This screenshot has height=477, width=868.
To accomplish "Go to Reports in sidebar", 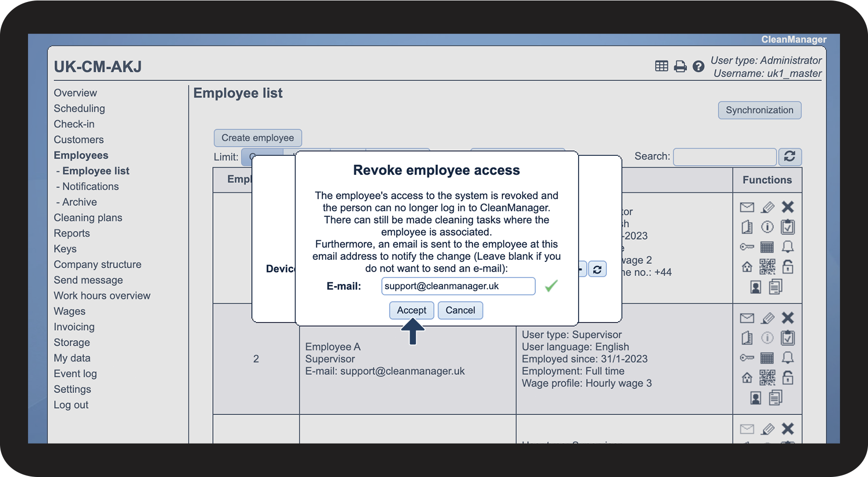I will (72, 233).
